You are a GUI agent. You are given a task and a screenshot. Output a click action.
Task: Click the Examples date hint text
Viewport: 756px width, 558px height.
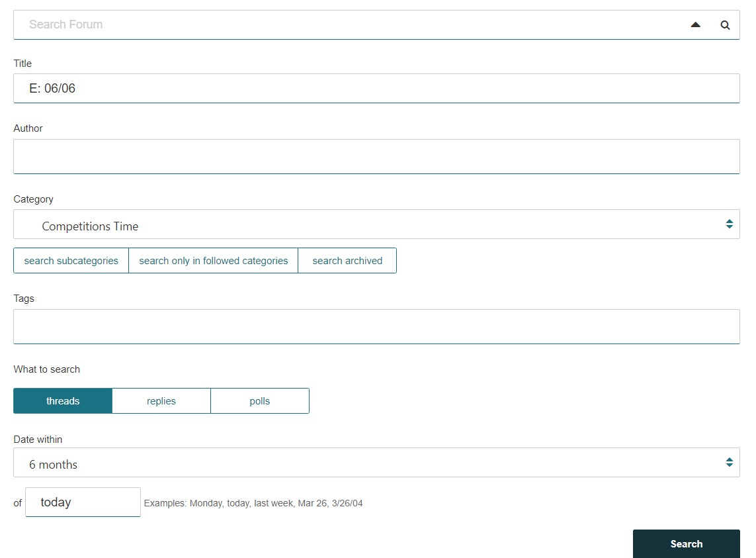click(x=253, y=503)
